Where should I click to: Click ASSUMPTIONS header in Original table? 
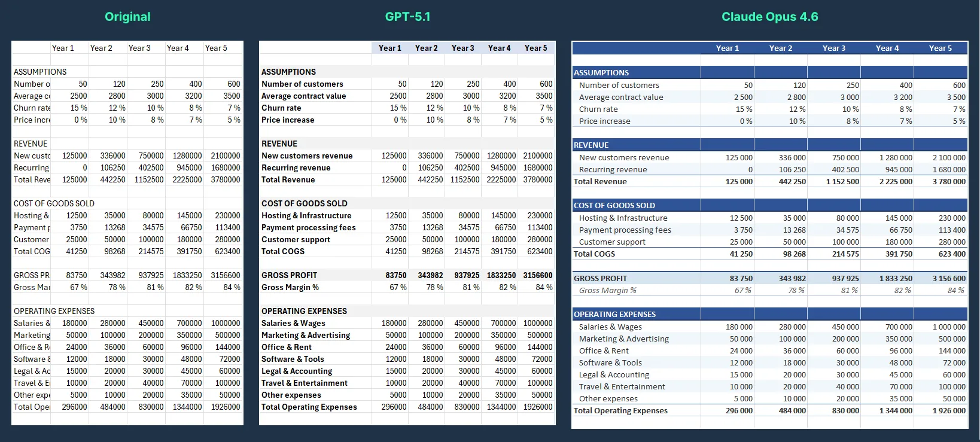point(40,72)
